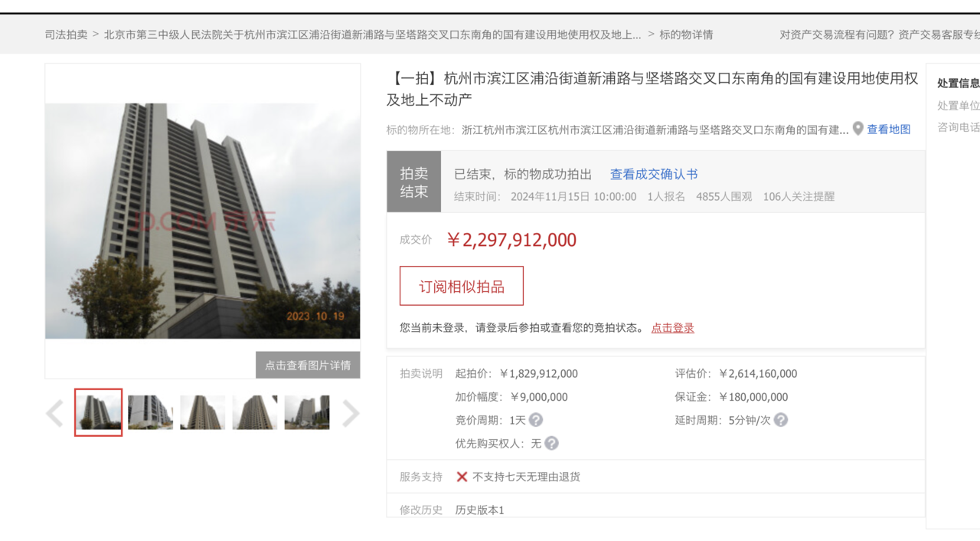The width and height of the screenshot is (980, 541).
Task: Click 点击登录 login link
Action: [x=672, y=327]
